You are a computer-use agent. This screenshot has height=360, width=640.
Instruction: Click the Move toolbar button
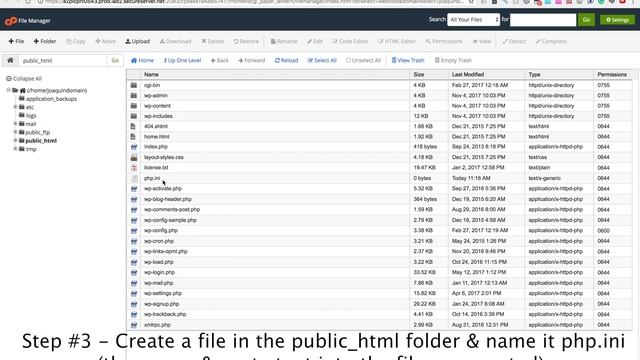click(x=105, y=41)
